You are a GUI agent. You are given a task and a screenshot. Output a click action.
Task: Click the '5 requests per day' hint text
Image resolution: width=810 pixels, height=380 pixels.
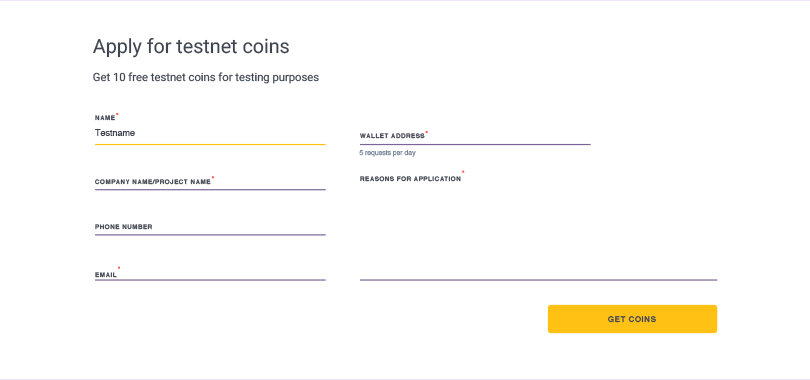[x=387, y=153]
